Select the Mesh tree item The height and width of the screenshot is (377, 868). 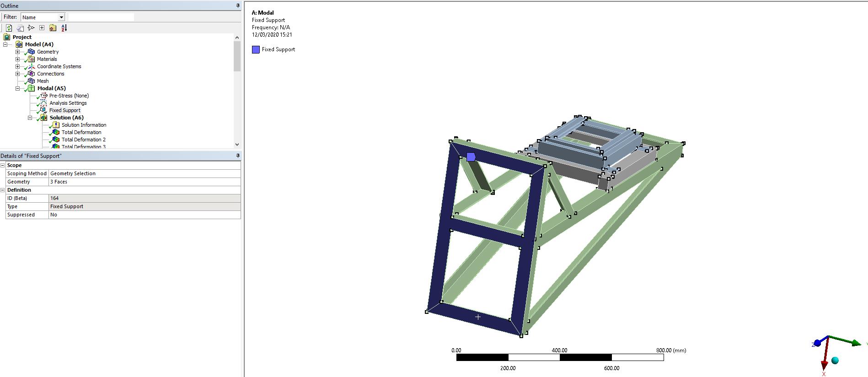(x=43, y=81)
